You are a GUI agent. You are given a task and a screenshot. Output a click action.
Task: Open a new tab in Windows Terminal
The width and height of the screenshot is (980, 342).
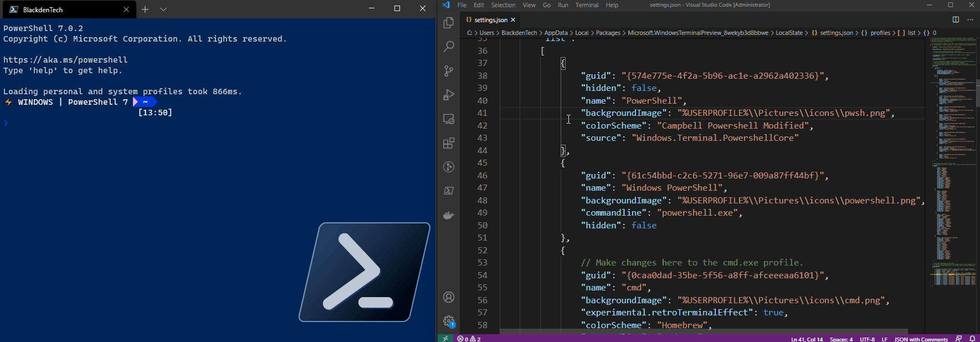click(x=145, y=9)
